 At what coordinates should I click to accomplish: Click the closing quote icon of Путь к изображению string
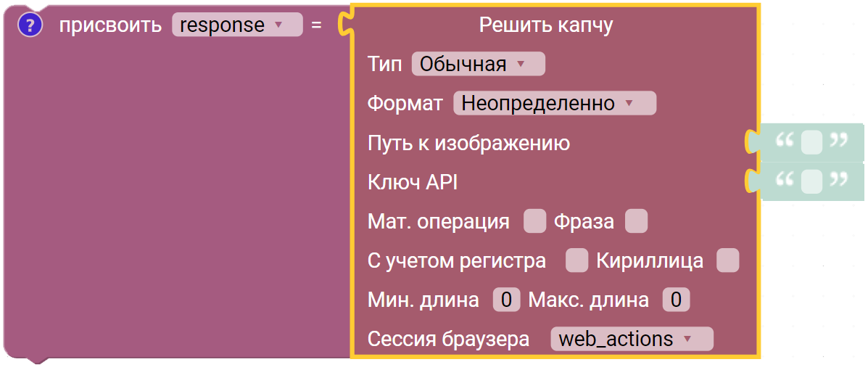(838, 141)
